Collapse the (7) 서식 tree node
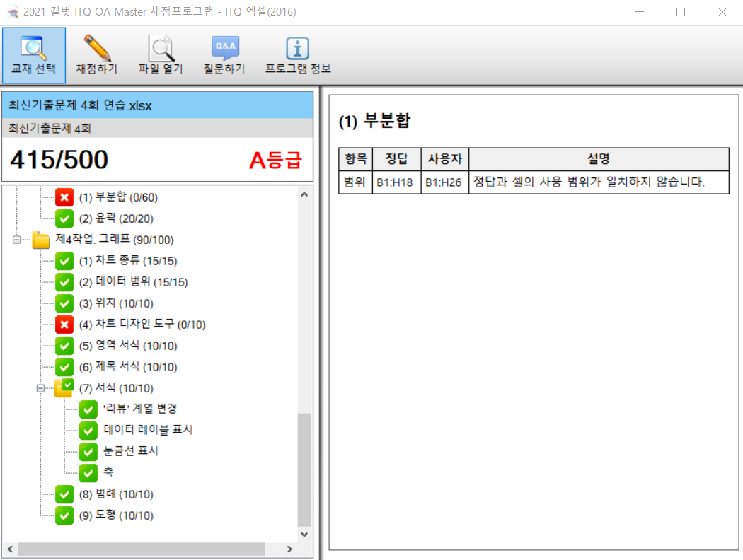The height and width of the screenshot is (560, 743). click(x=40, y=388)
